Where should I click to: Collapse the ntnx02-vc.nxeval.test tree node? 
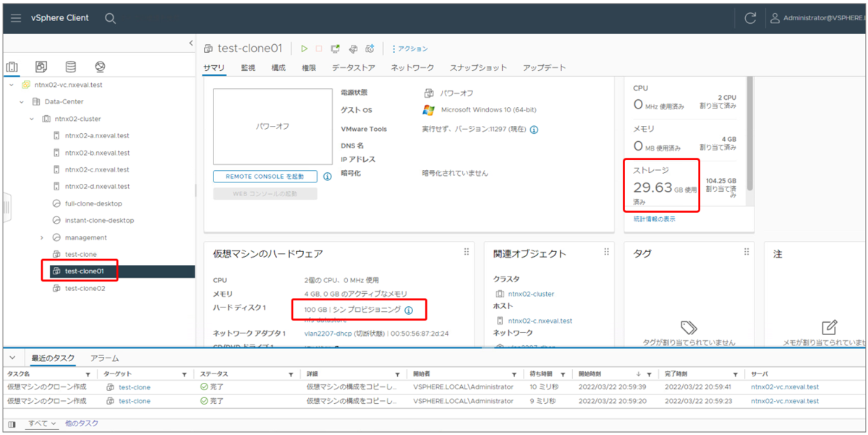click(12, 85)
